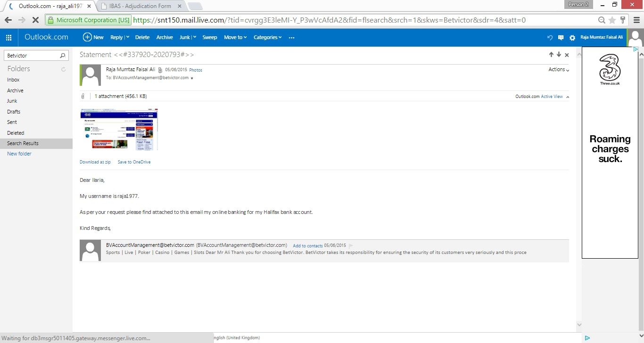Open the settings gear in the header
Screen dimensions: 644x343
pos(572,38)
